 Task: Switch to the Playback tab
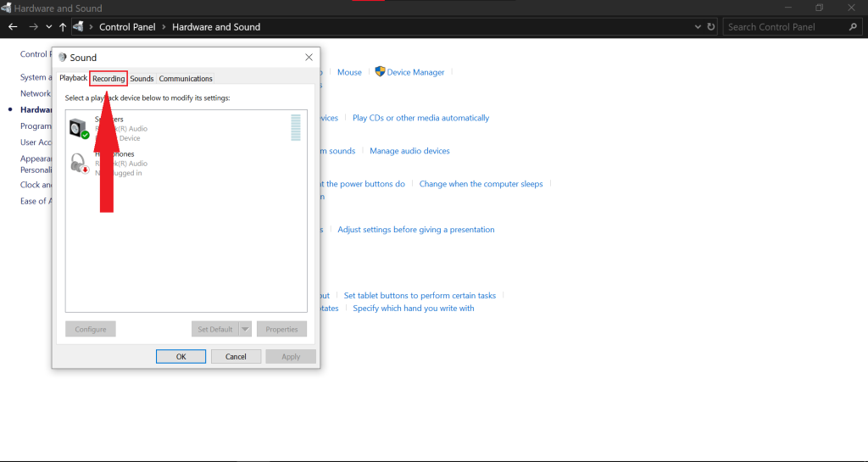pos(73,78)
